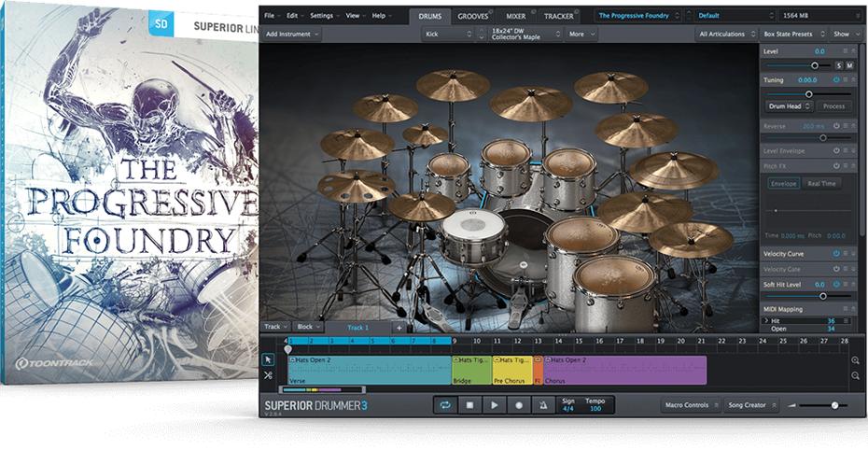Screen dimensions: 868x450
Task: Zoom in on the timeline
Action: coord(856,360)
